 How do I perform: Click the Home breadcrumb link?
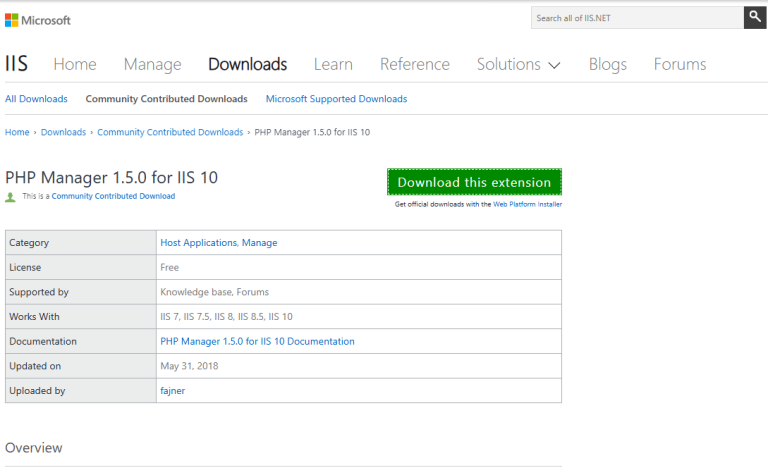pos(17,132)
